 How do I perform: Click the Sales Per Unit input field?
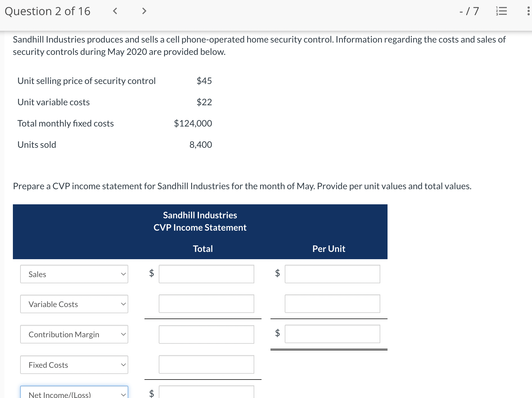click(x=332, y=274)
